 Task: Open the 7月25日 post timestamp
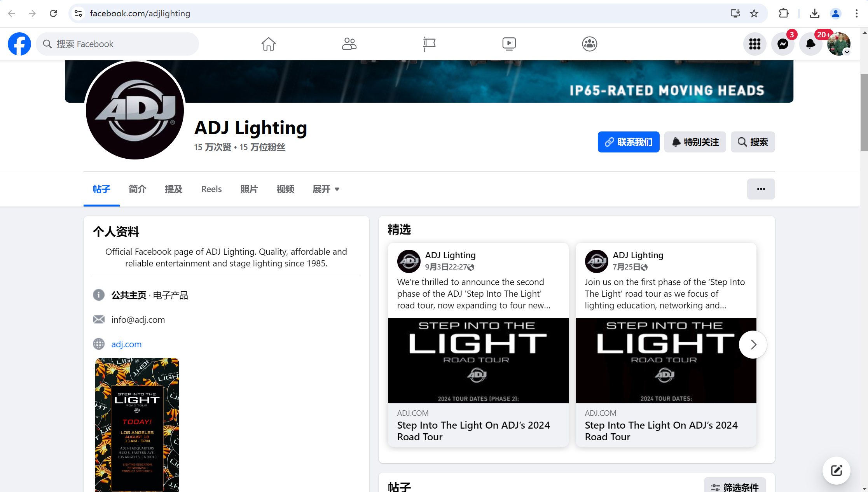coord(626,267)
